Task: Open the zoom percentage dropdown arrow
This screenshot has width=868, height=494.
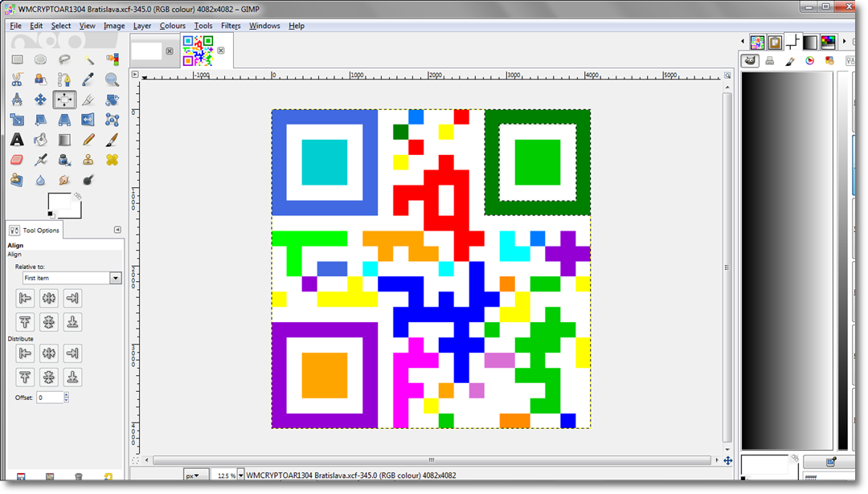Action: coord(240,476)
